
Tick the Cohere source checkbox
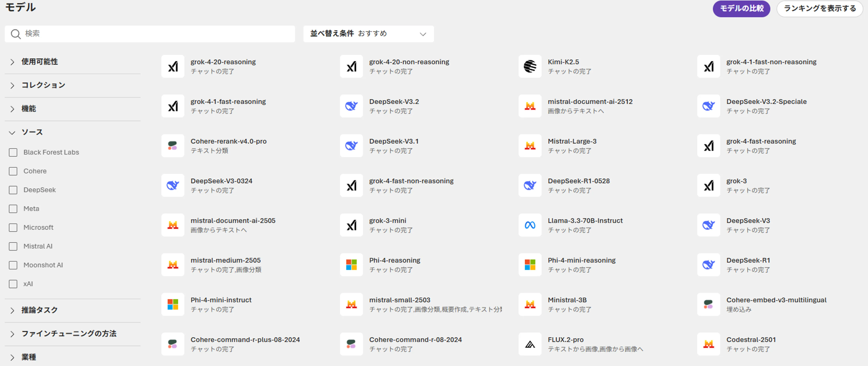pyautogui.click(x=13, y=171)
